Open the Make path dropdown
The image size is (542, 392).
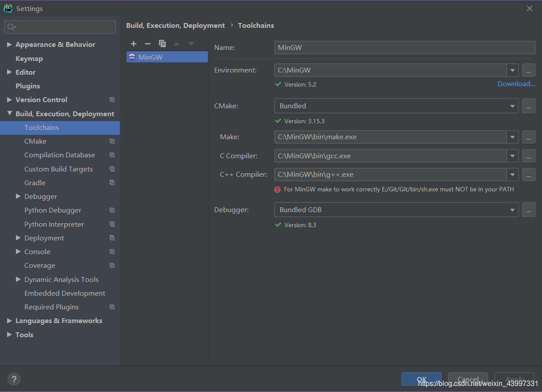[512, 137]
